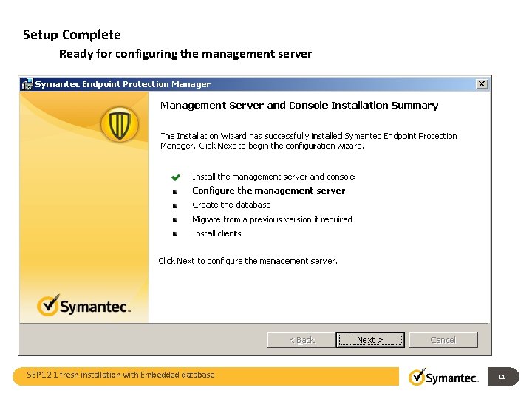
Task: Click the 'SEP12.1 fresh installation with Embedded database' footer
Action: 120,375
